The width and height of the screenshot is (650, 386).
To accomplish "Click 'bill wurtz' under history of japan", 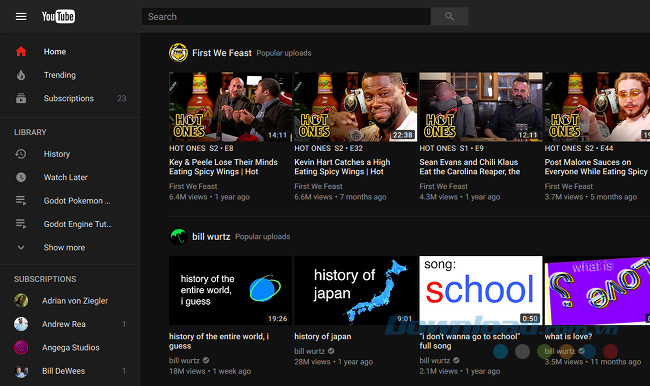I will (x=310, y=351).
